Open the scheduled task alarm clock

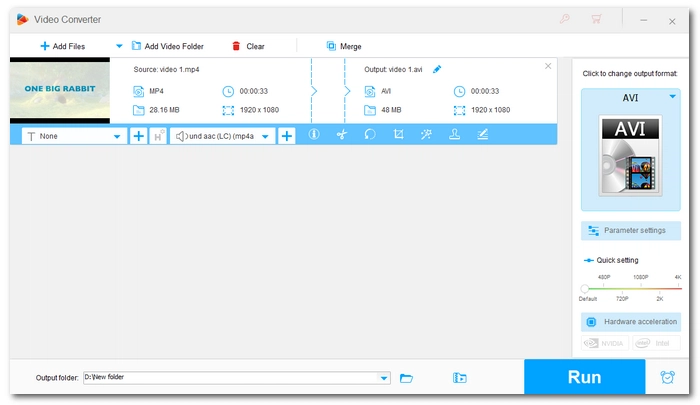[x=667, y=378]
